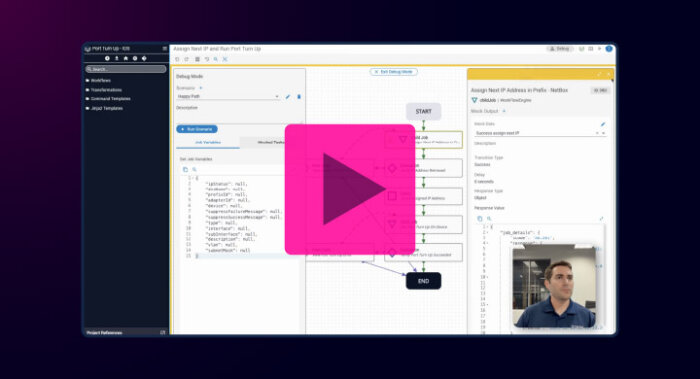Add a new scenario with plus icon
The image size is (700, 379).
coord(201,88)
